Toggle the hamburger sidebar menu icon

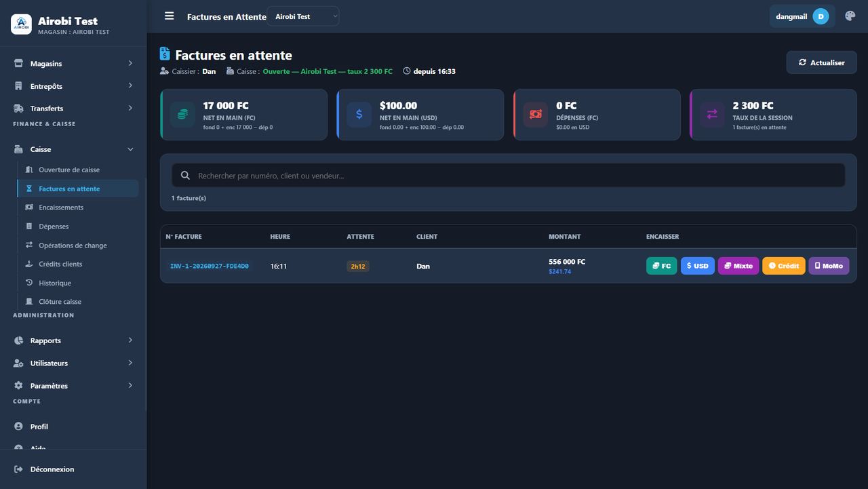(x=170, y=16)
